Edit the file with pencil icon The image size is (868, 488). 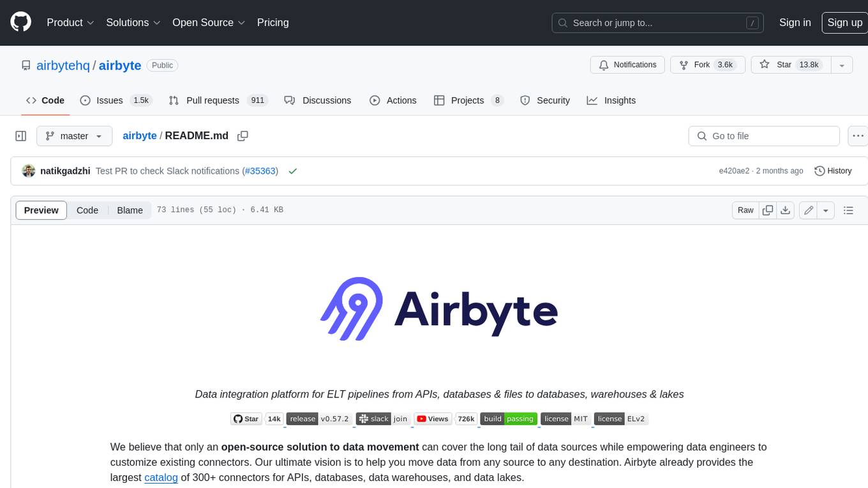click(809, 210)
